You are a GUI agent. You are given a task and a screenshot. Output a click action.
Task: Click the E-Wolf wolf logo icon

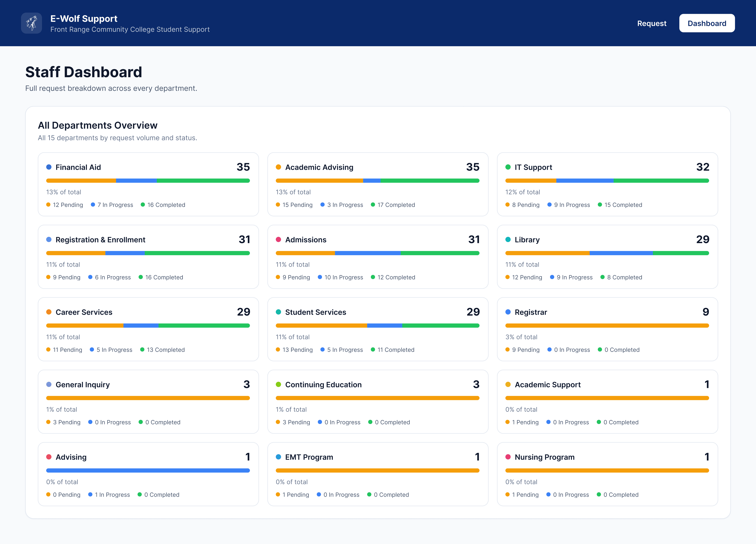coord(31,23)
